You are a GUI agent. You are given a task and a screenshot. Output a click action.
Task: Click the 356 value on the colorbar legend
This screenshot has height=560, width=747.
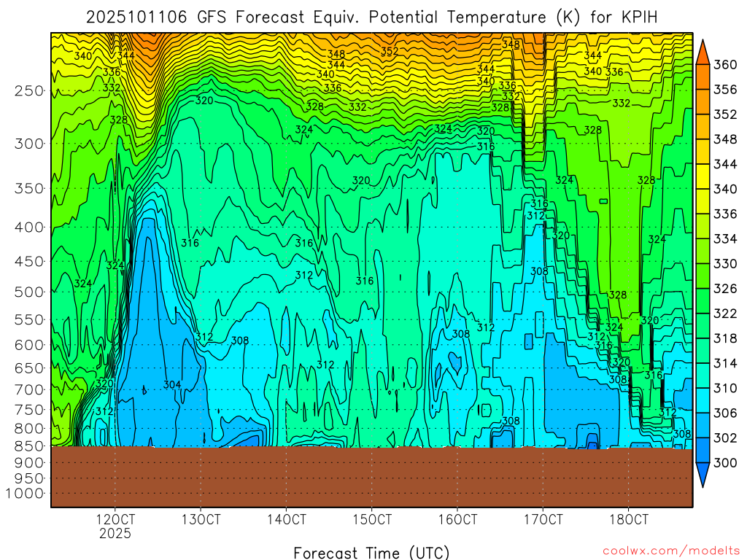click(725, 90)
